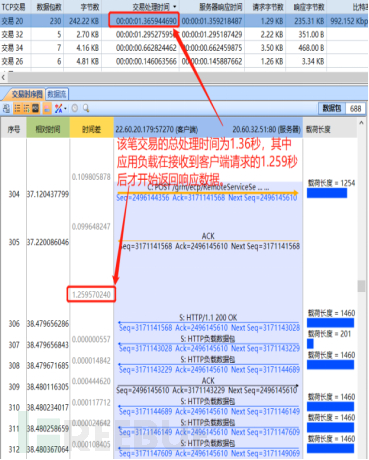The image size is (369, 460).
Task: Click the colored A formatting icon
Action: pos(58,108)
